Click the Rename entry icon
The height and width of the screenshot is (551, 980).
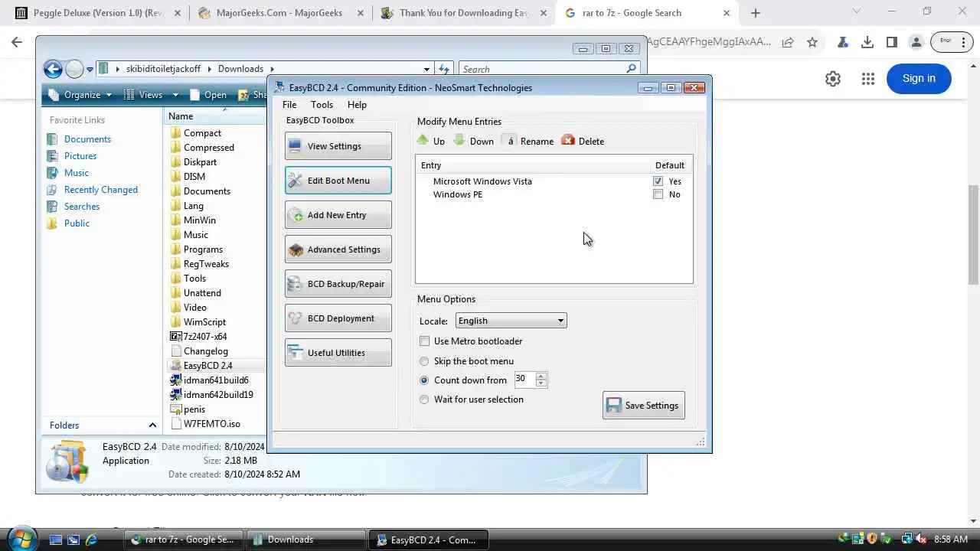(x=509, y=141)
